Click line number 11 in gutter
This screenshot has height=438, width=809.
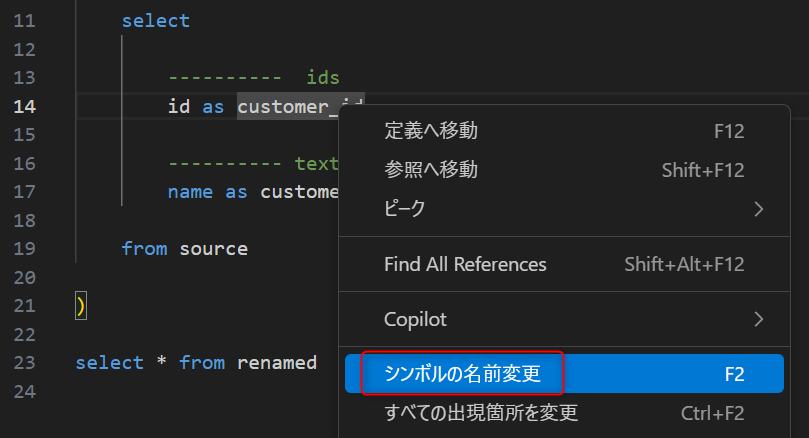coord(24,21)
